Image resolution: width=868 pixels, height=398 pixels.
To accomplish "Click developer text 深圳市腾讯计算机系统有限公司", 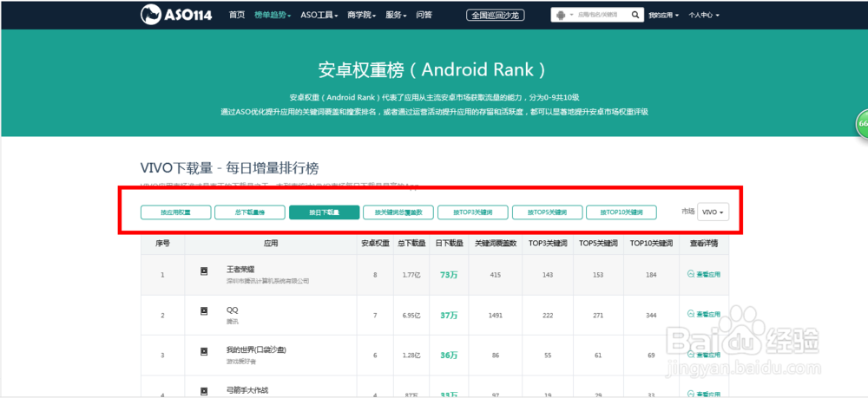I will point(268,281).
